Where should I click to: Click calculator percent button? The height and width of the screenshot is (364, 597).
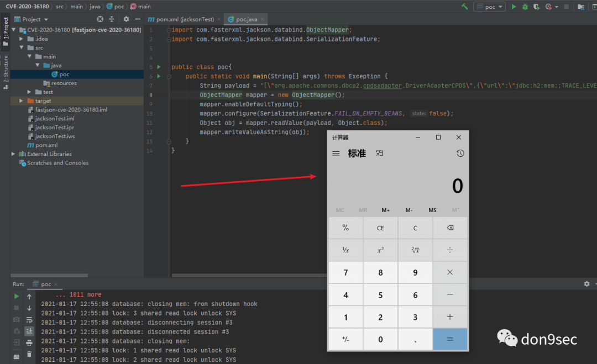tap(345, 228)
